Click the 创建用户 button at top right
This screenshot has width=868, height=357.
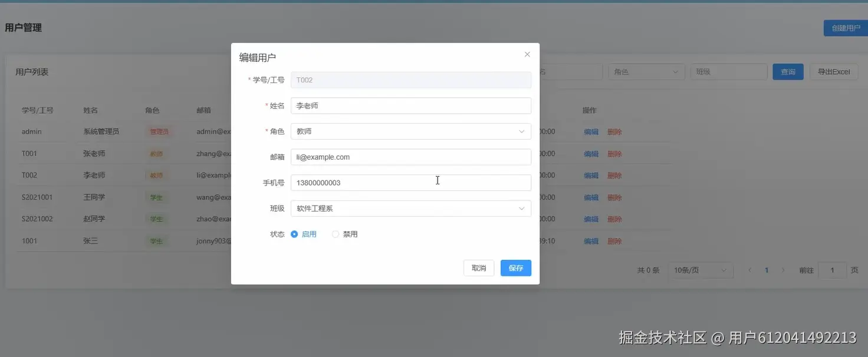pyautogui.click(x=844, y=27)
